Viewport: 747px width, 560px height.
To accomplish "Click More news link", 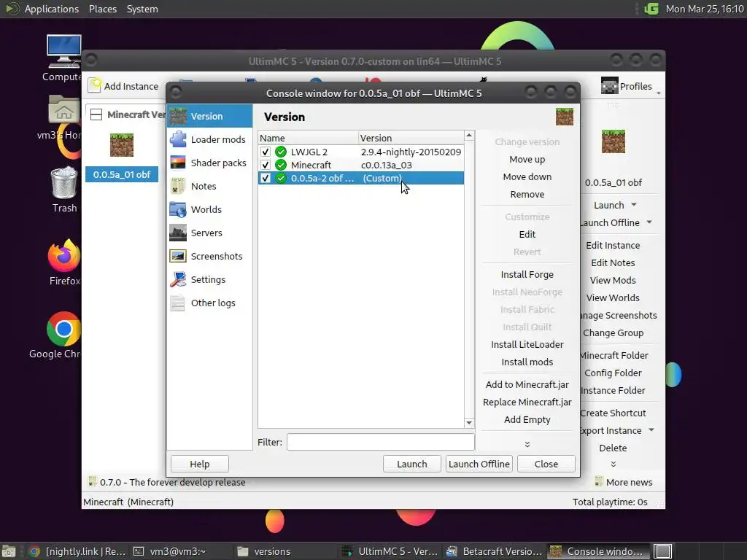I will click(x=623, y=482).
